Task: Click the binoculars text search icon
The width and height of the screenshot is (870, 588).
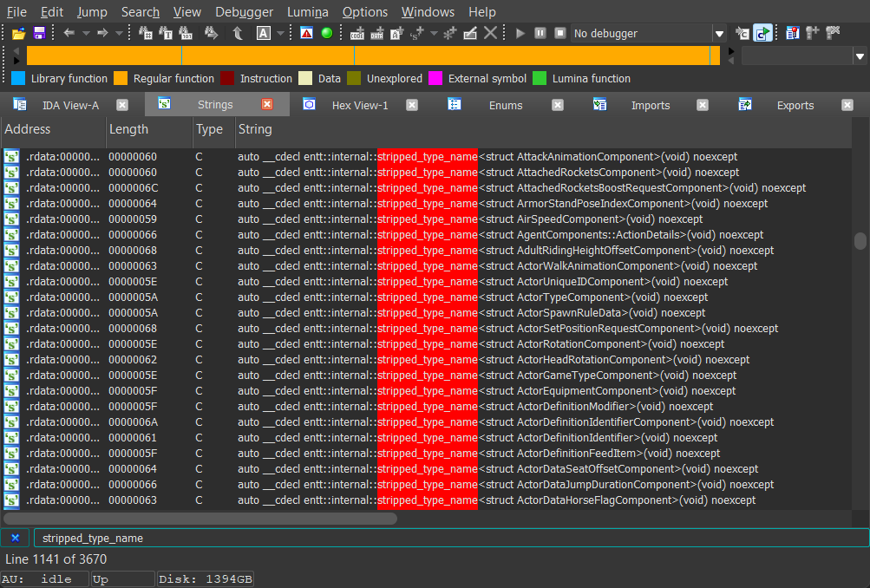Action: pos(166,33)
